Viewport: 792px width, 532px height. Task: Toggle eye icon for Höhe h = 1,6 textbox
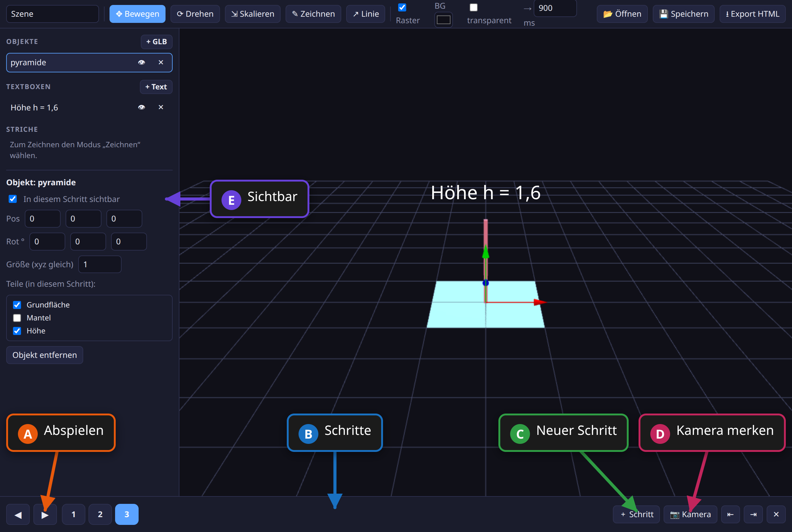(141, 107)
